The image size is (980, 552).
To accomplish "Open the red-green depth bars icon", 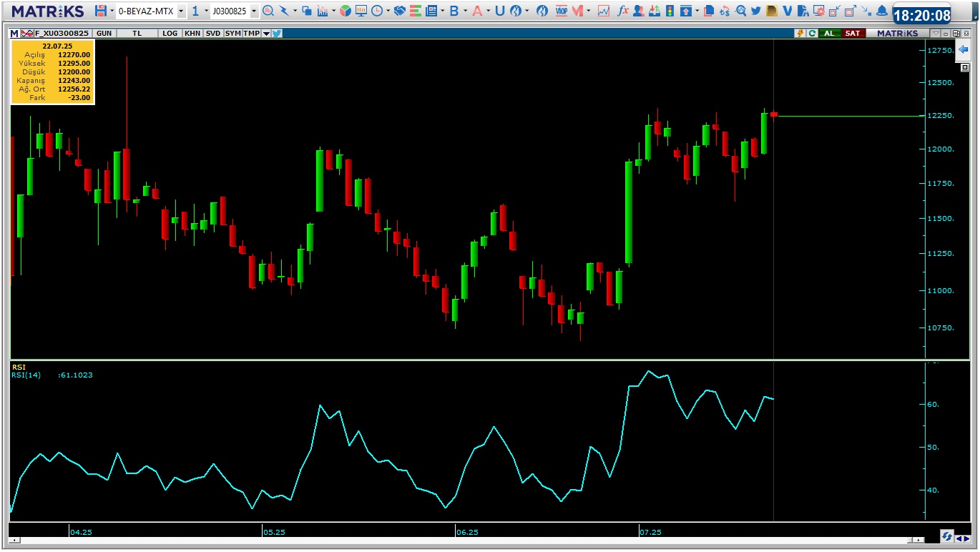I will 416,11.
